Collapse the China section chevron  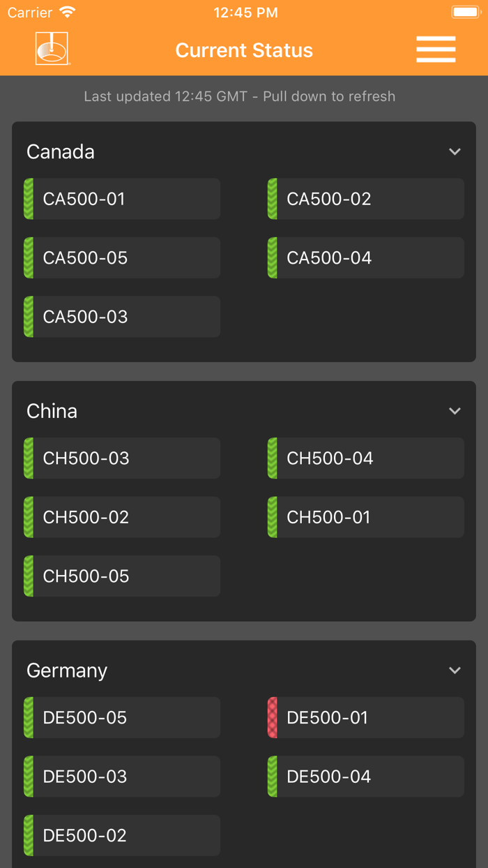tap(455, 411)
